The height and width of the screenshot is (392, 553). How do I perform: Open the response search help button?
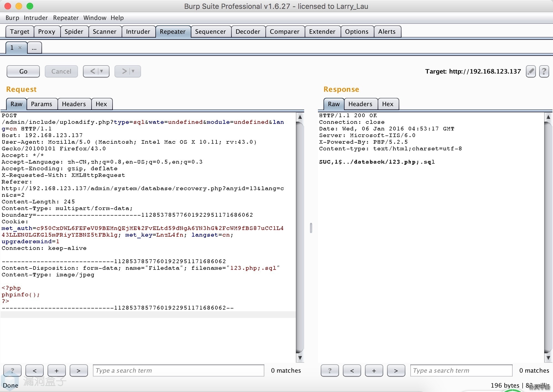pos(330,371)
